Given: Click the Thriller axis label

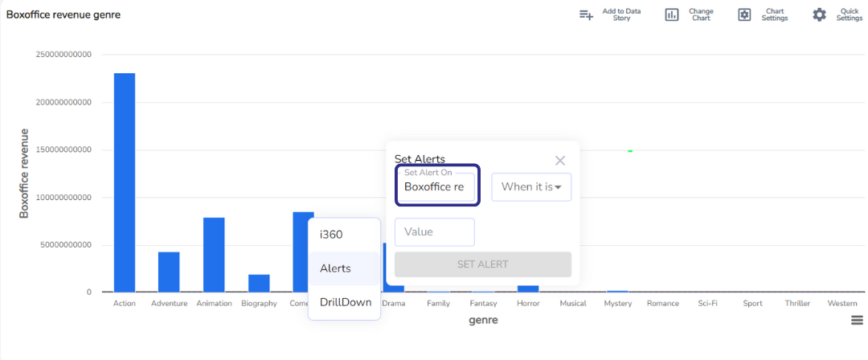Looking at the screenshot, I should click(798, 304).
